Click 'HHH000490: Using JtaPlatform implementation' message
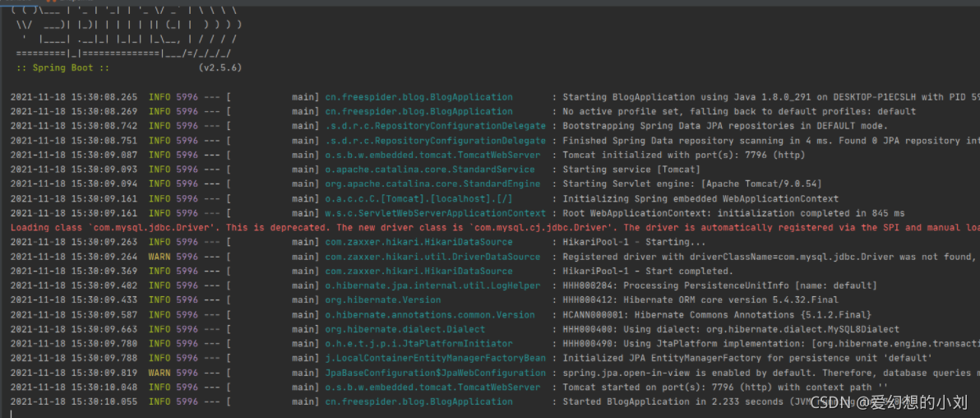 point(771,344)
